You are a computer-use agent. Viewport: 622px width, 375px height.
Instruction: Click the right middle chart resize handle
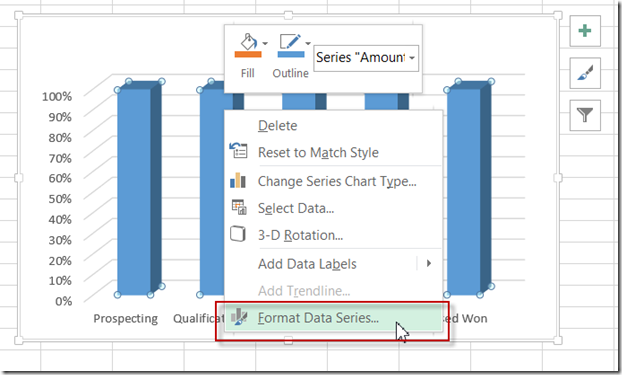click(x=558, y=177)
